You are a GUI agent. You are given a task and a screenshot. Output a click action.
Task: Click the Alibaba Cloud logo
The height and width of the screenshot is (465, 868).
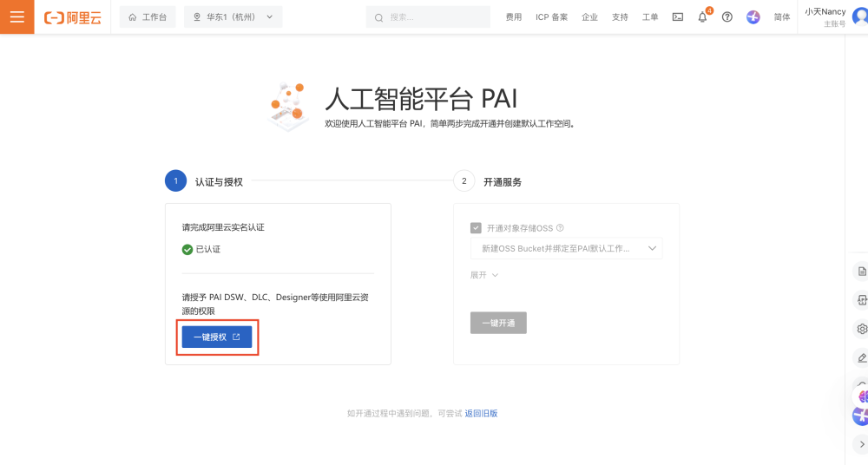tap(73, 17)
